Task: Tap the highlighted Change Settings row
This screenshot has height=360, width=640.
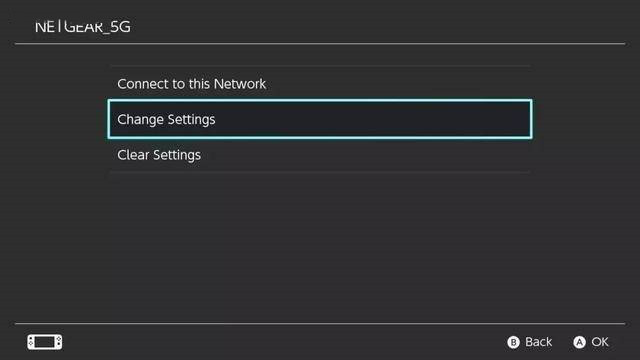Action: (320, 119)
